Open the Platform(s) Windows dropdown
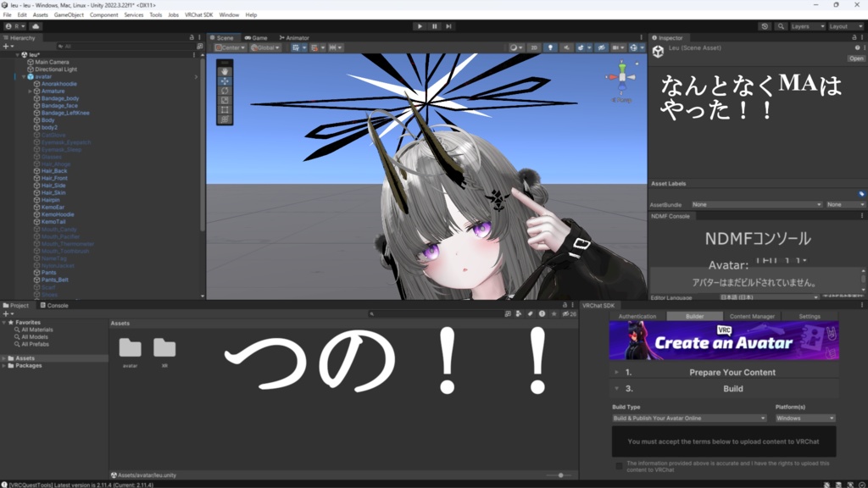This screenshot has width=868, height=488. tap(804, 418)
